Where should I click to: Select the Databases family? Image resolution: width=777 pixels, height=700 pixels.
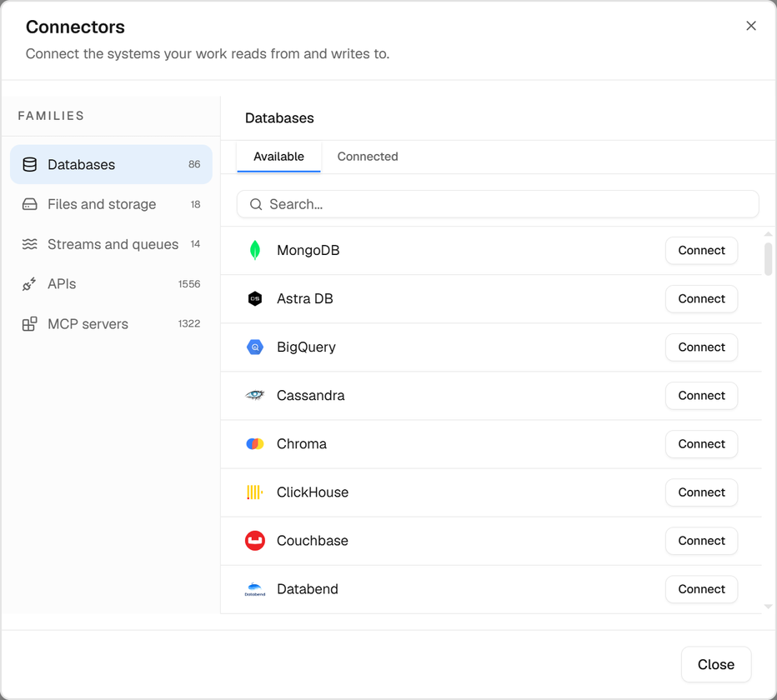coord(111,164)
